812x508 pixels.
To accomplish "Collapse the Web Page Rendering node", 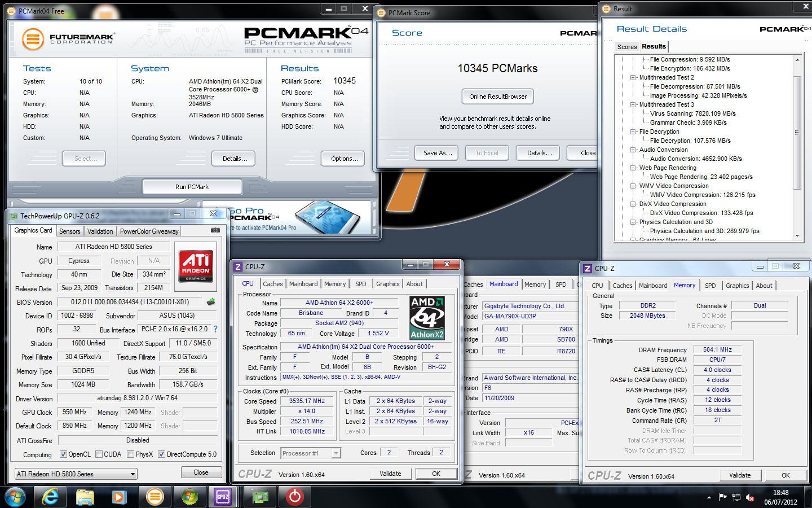I will click(633, 168).
